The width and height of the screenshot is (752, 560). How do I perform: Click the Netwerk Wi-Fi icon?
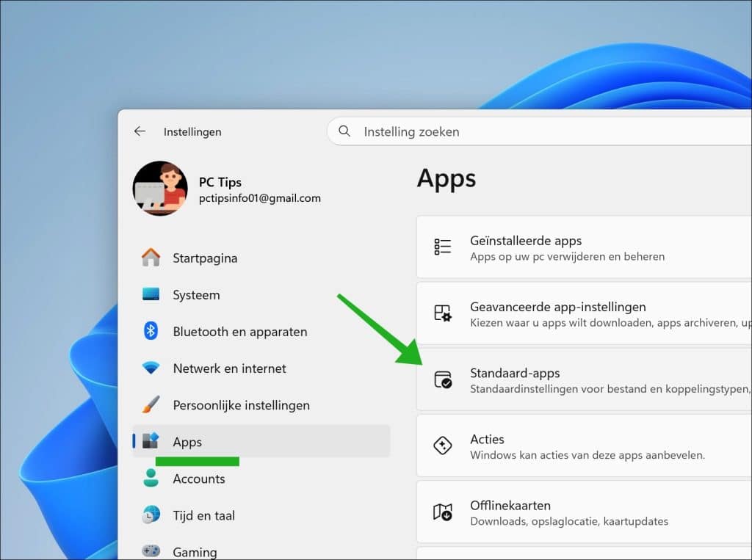(151, 368)
